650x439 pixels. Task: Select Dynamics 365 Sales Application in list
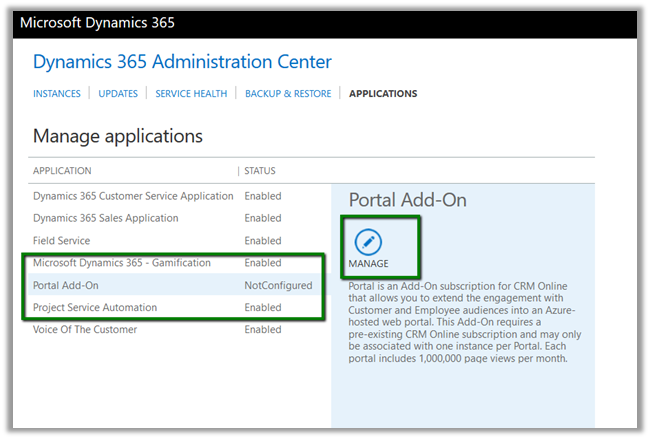tap(106, 218)
